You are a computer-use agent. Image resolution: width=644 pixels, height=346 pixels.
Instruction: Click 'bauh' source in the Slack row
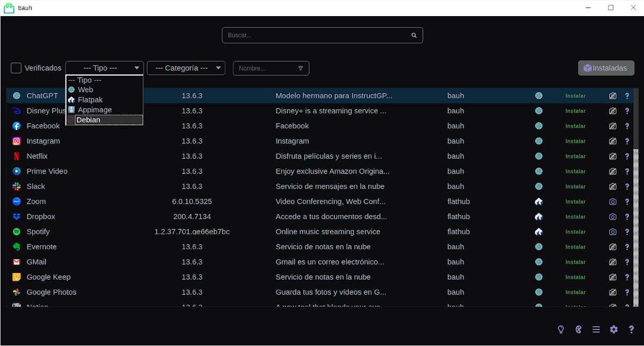tap(456, 186)
